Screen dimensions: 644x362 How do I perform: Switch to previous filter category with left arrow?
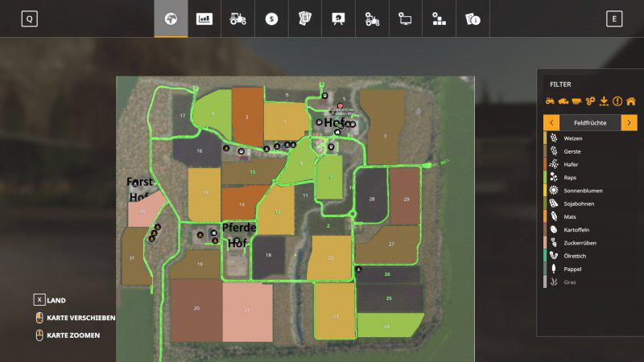551,122
